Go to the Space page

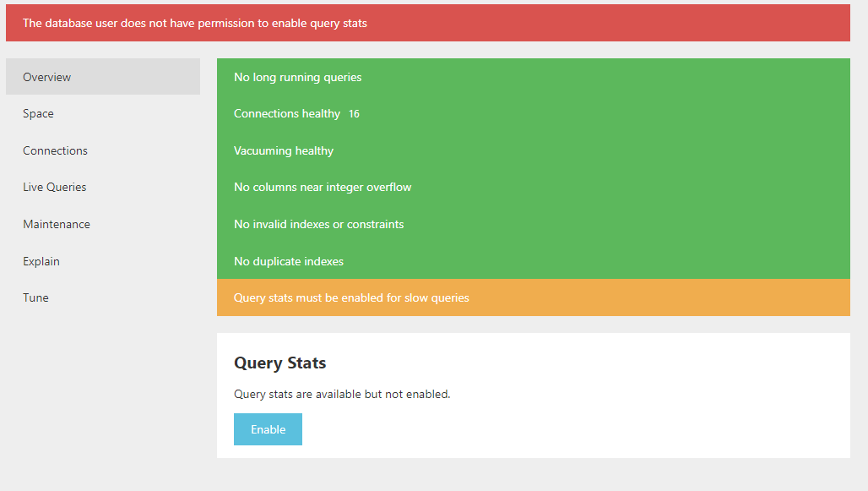point(38,113)
